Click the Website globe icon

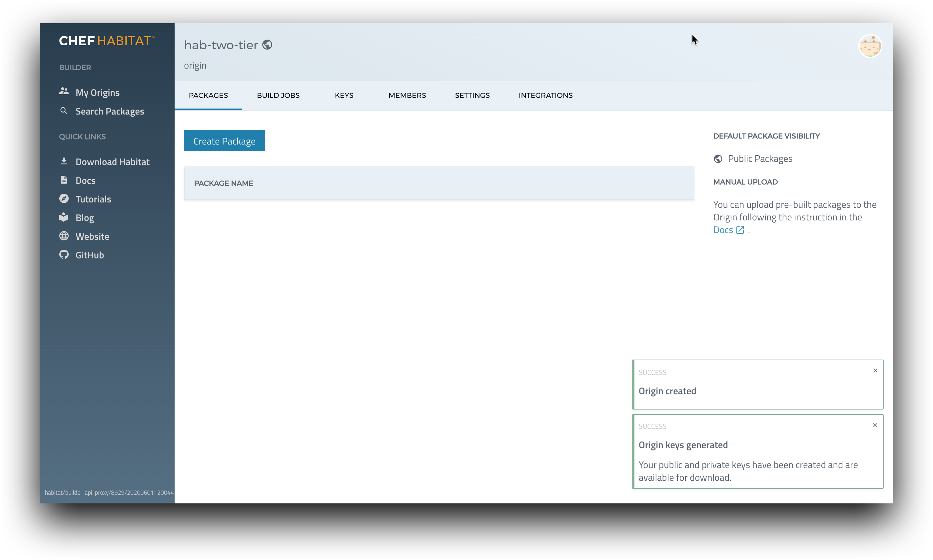[x=64, y=236]
